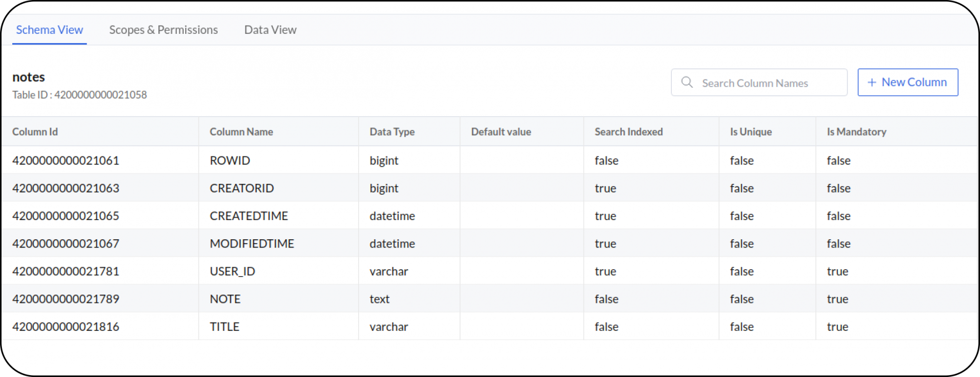
Task: Click the Column Id header
Action: coord(35,132)
